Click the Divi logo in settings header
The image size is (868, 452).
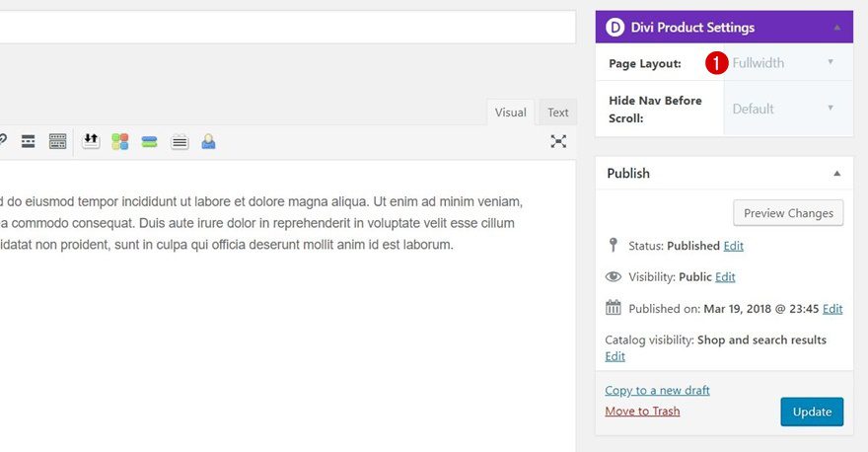pos(615,28)
